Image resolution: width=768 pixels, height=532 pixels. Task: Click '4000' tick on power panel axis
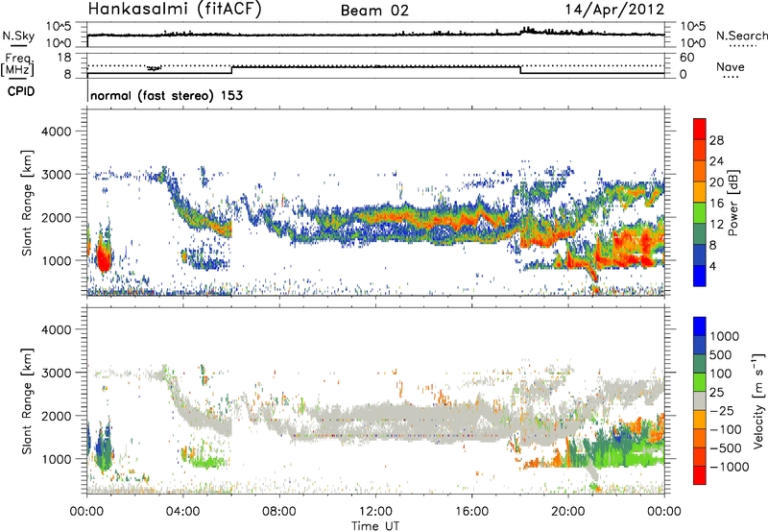pyautogui.click(x=57, y=132)
